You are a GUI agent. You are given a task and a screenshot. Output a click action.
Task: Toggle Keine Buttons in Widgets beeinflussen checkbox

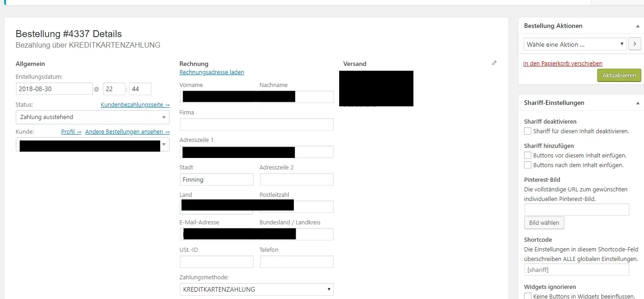coord(528,296)
